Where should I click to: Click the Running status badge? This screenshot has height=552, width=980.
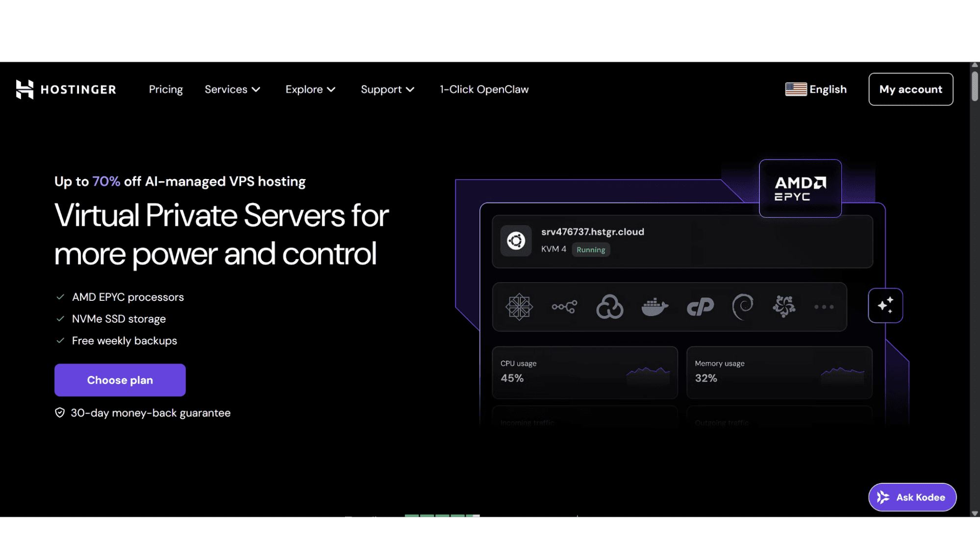591,250
